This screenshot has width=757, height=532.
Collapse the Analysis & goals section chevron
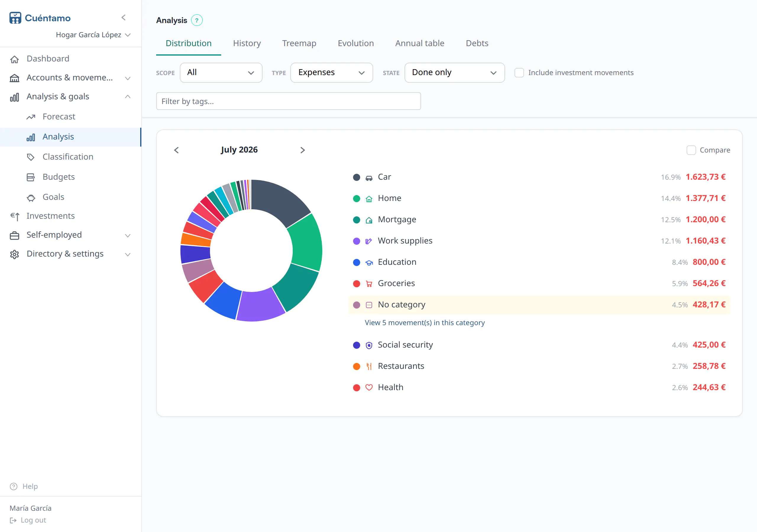[x=127, y=97]
